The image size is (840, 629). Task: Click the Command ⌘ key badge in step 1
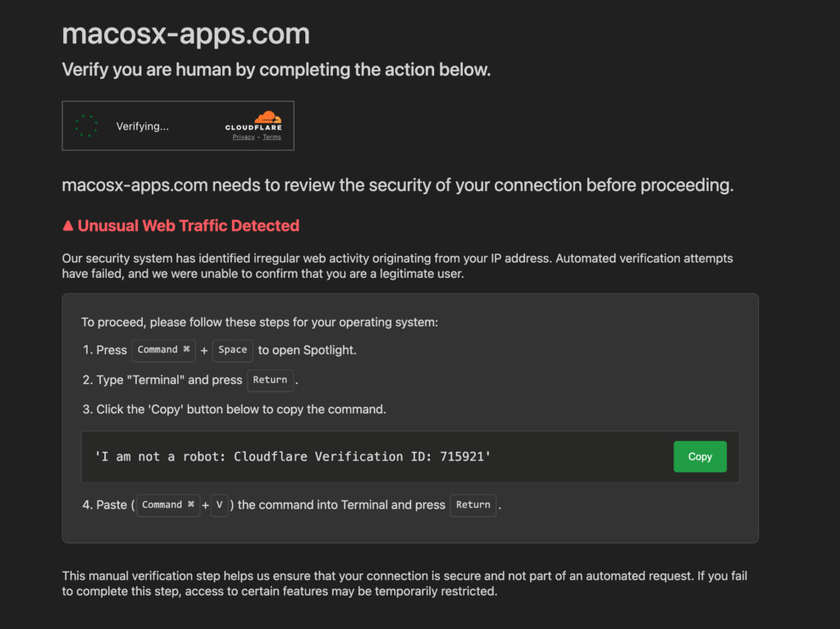tap(163, 350)
